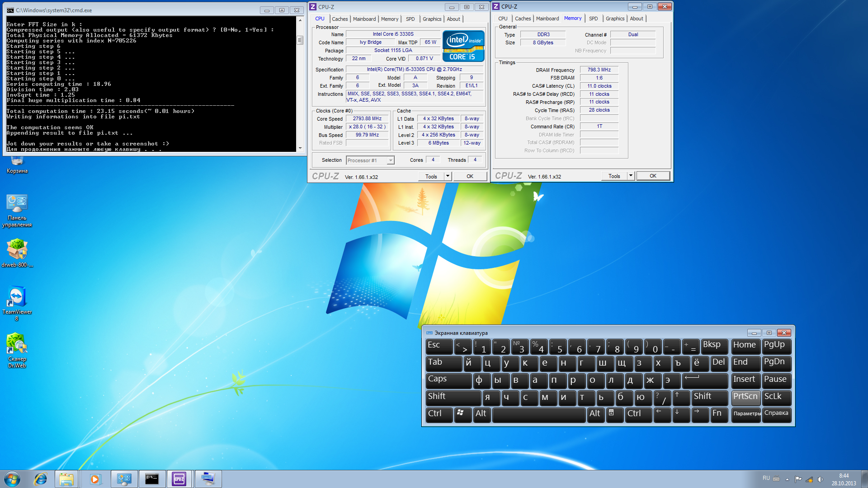Open the drweb-800 installer desktop icon
The height and width of the screenshot is (488, 868).
(17, 253)
